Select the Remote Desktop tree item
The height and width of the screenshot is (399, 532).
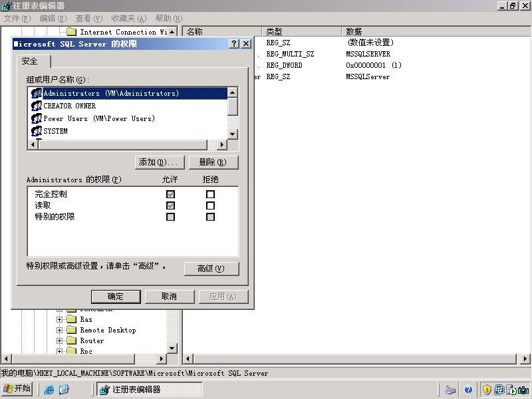click(x=108, y=330)
